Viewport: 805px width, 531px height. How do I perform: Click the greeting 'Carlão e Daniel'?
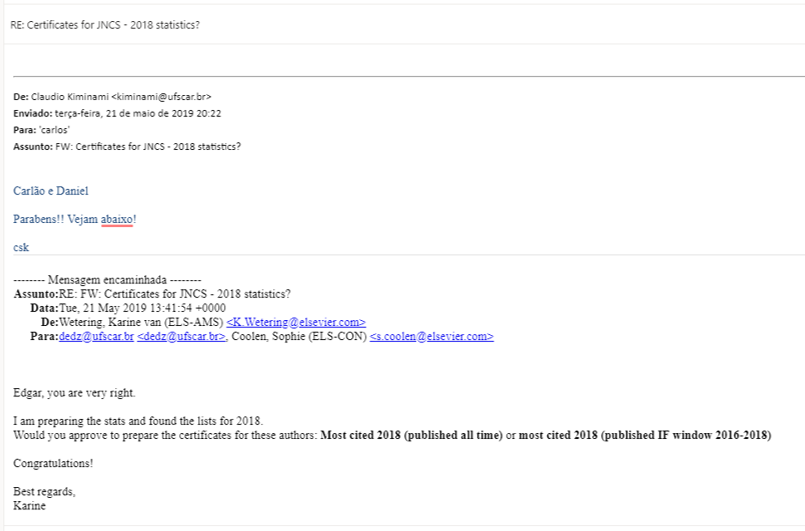[51, 191]
